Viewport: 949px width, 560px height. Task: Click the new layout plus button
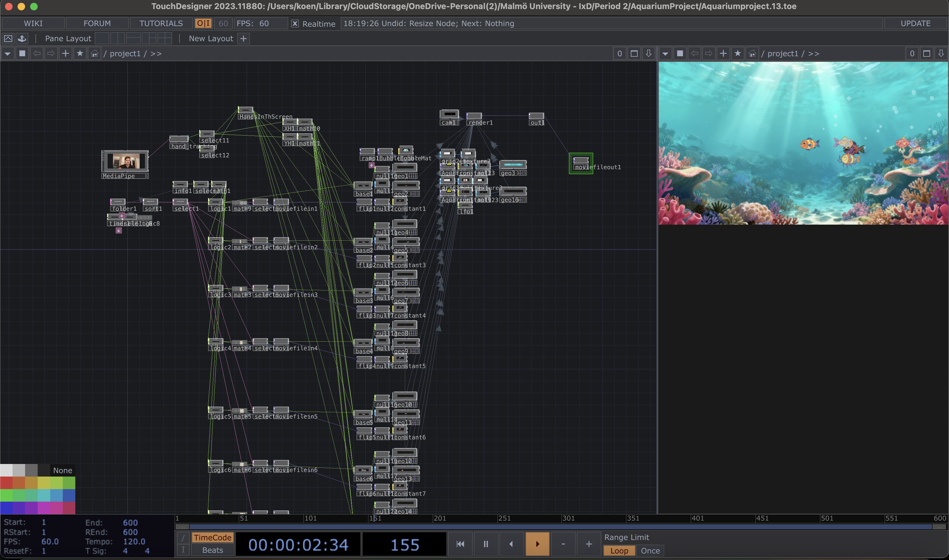pyautogui.click(x=244, y=39)
